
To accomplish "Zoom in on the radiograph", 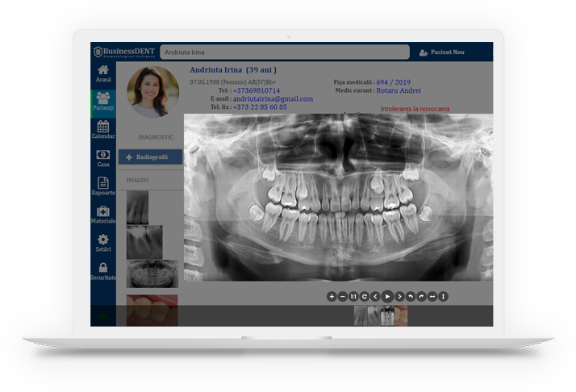I will click(x=332, y=297).
